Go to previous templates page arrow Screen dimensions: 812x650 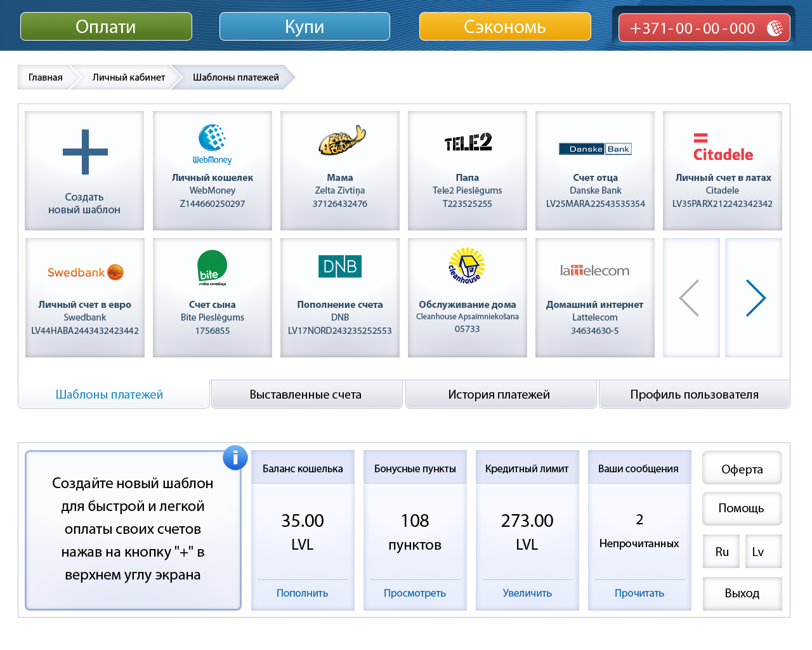tap(691, 298)
